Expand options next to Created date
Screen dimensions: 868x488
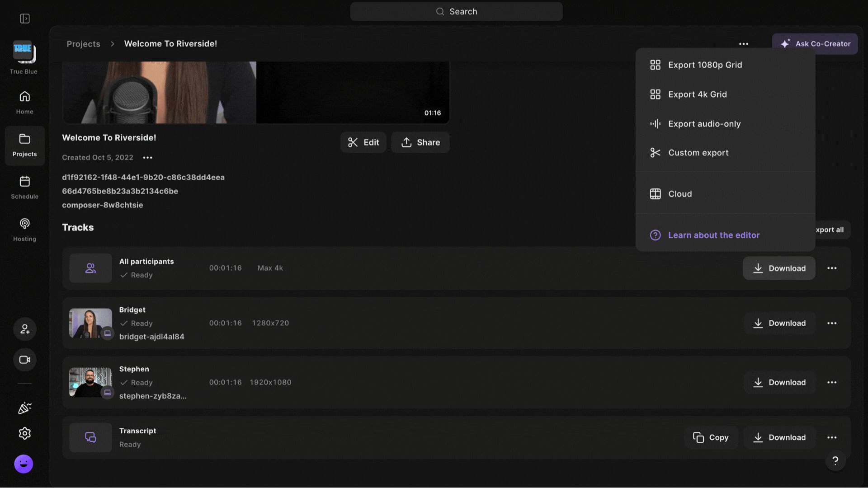147,158
